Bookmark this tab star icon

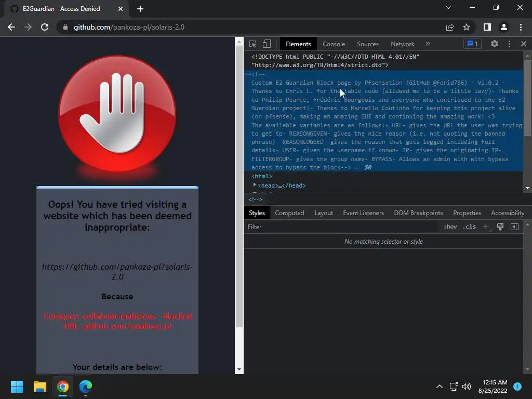tap(467, 27)
